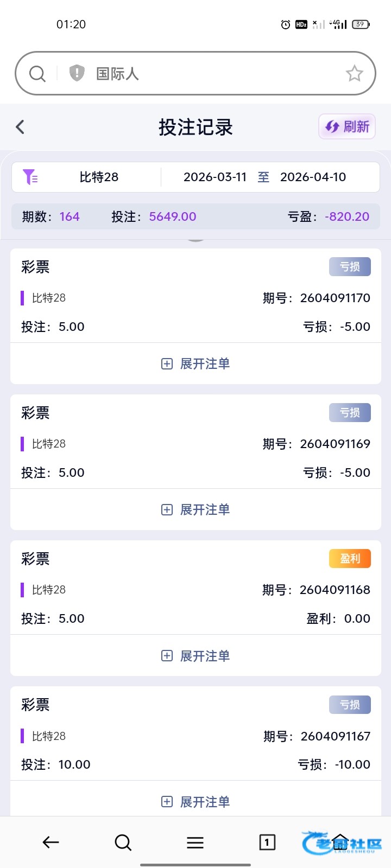Click the 国际人 address bar text
The width and height of the screenshot is (391, 868).
pos(117,73)
